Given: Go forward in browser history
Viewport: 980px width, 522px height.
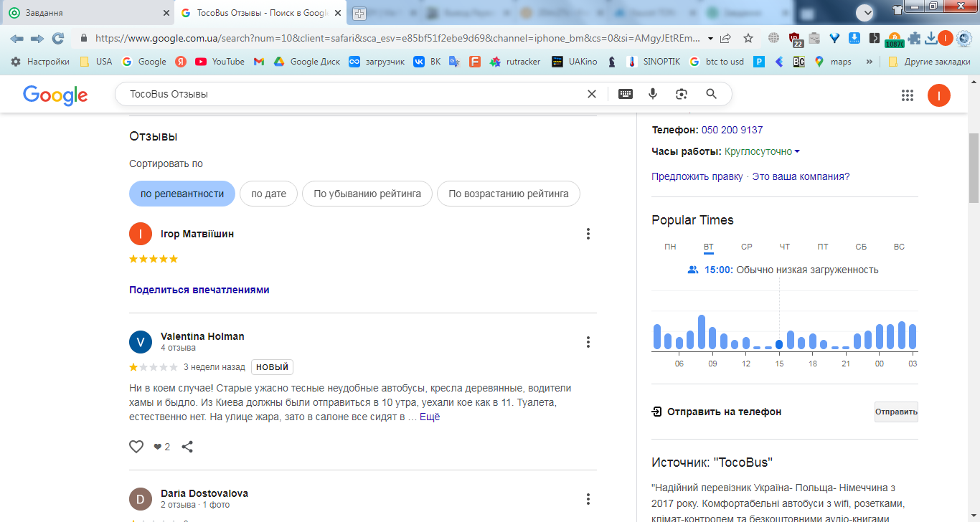Looking at the screenshot, I should (x=37, y=38).
